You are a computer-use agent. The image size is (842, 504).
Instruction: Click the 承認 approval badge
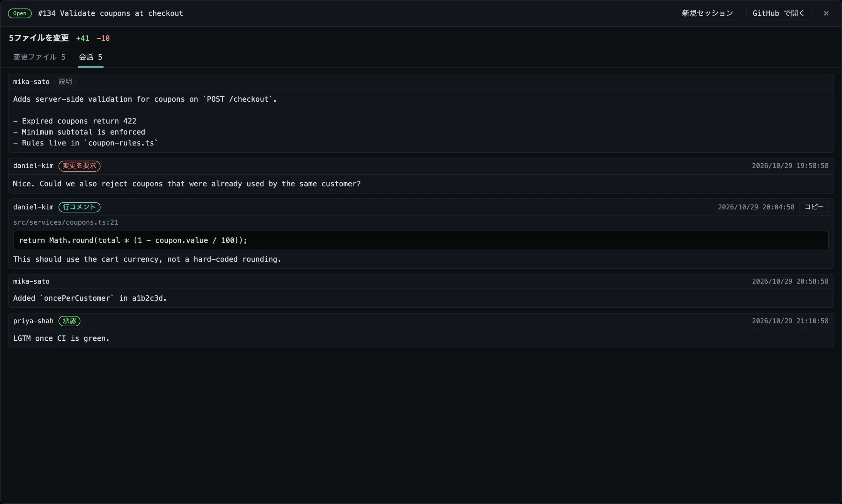[x=69, y=321]
